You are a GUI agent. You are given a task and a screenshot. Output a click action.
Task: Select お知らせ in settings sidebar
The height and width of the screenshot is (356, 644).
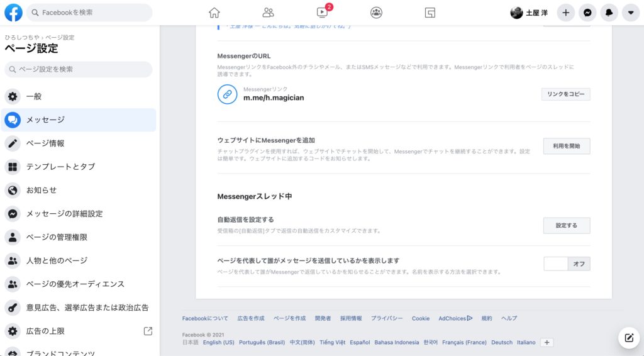coord(79,190)
